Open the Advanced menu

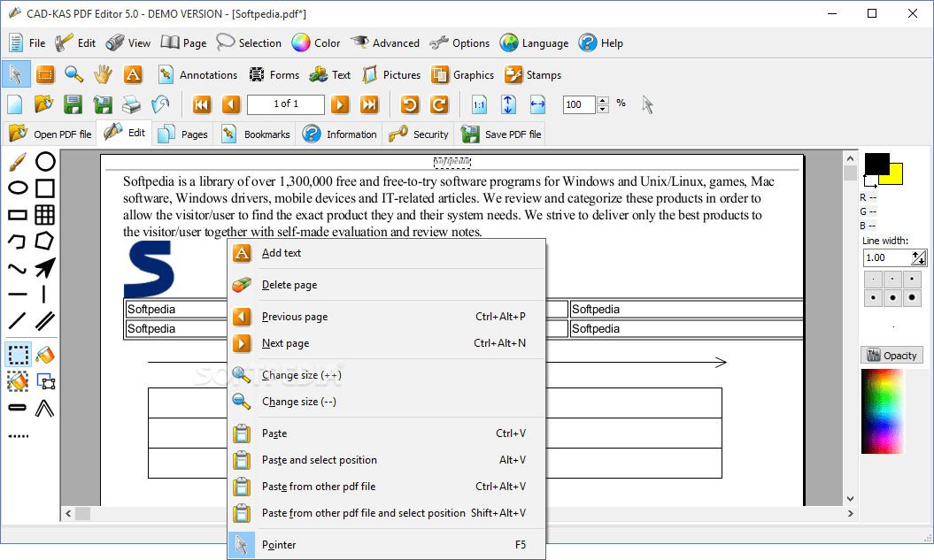pos(385,42)
